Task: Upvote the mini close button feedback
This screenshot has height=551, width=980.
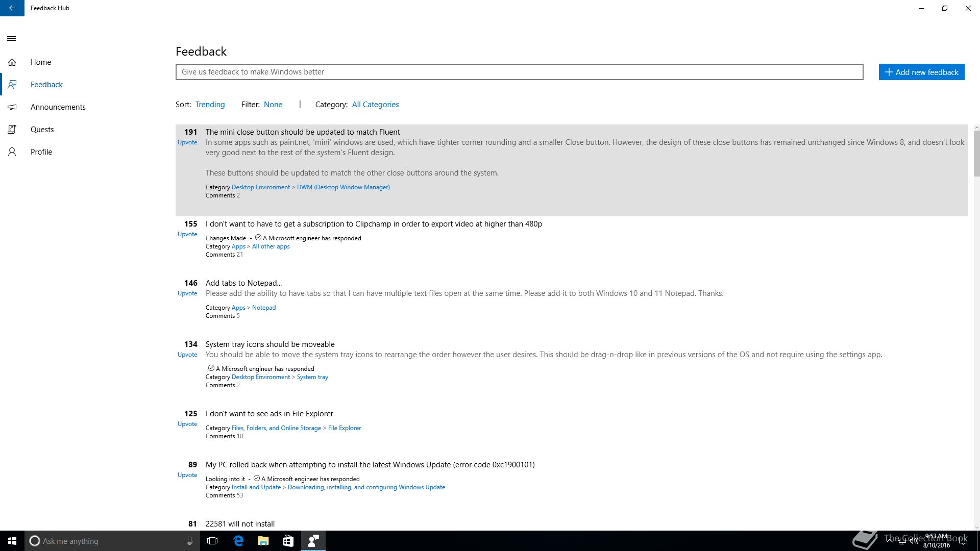Action: coord(187,142)
